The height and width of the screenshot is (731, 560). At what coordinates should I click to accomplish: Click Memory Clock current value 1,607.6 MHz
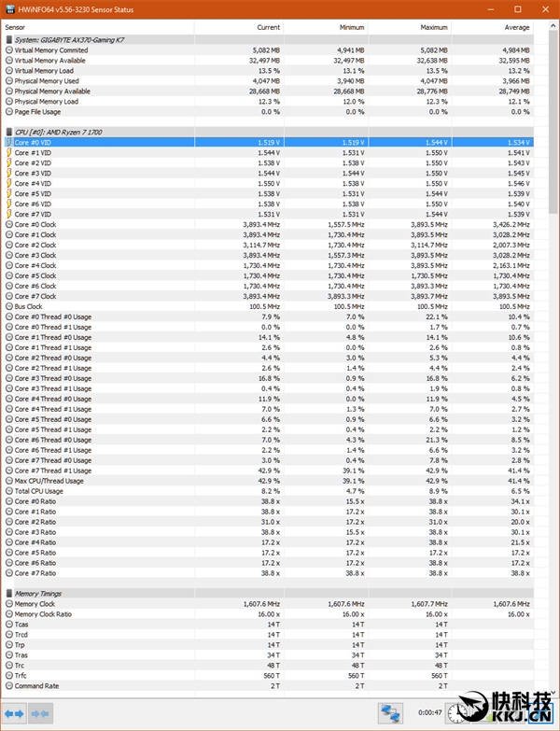click(261, 604)
